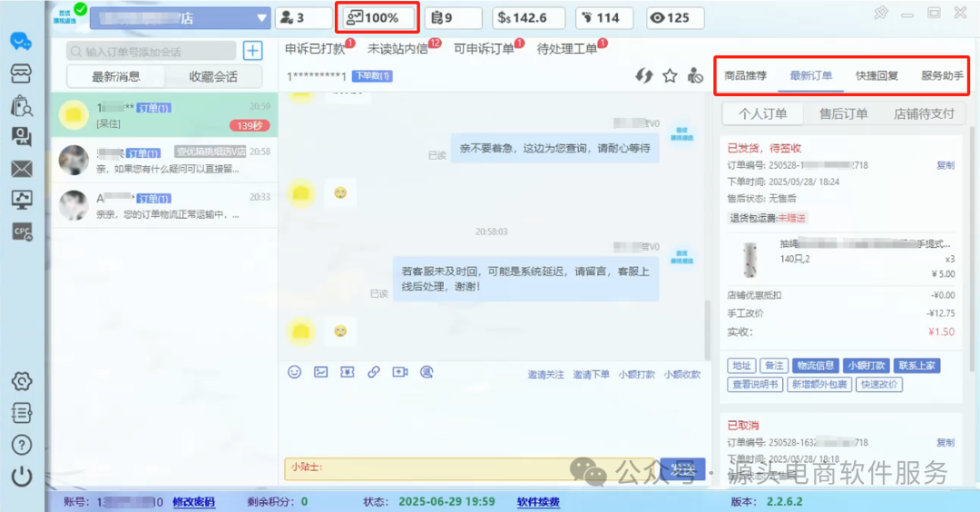980x512 pixels.
Task: Select the 店铺待支付 sub-tab
Action: point(924,113)
